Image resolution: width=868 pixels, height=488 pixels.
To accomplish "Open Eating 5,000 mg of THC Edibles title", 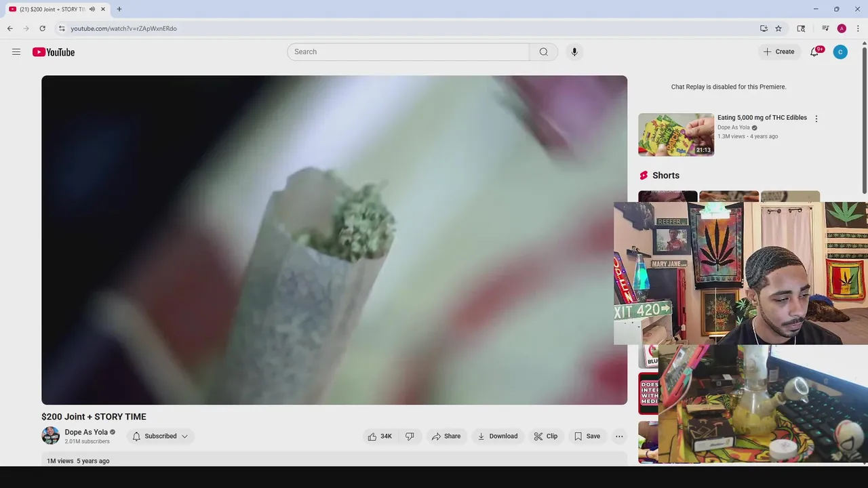I will pos(762,118).
